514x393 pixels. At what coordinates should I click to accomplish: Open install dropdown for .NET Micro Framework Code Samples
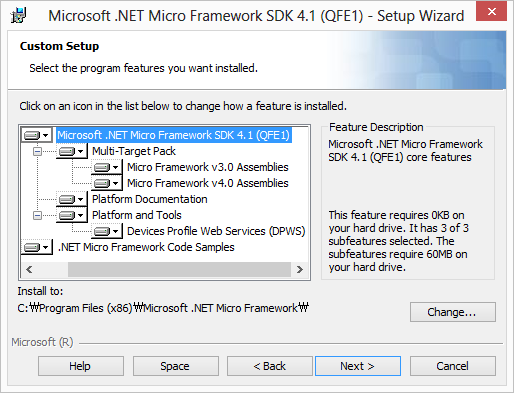tap(36, 247)
